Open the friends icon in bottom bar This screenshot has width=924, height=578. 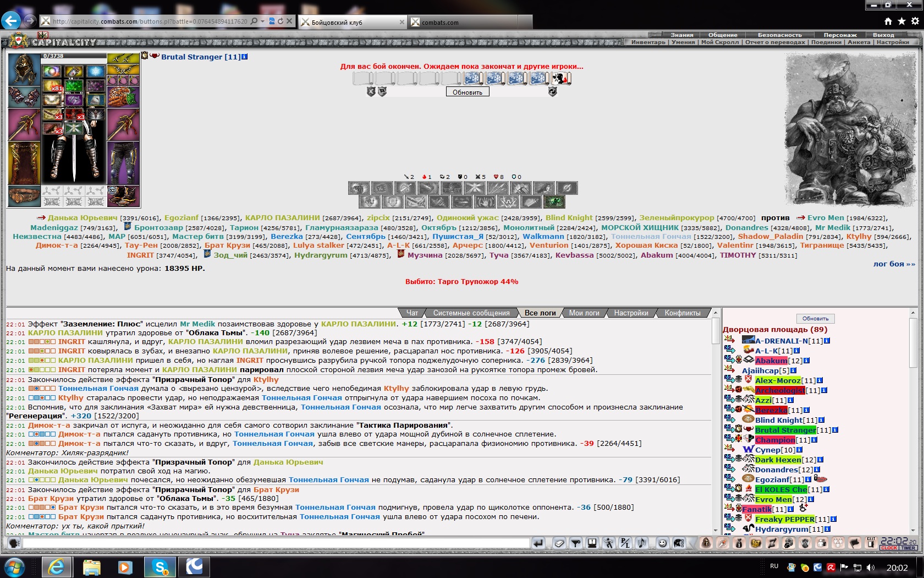822,543
